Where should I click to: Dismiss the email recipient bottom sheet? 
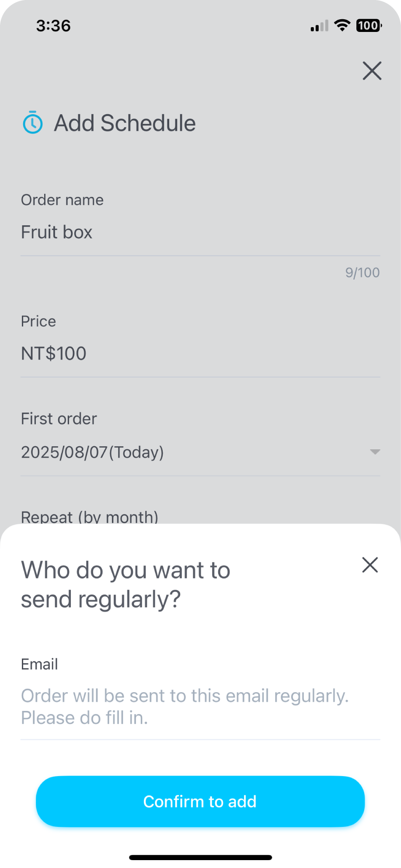[x=370, y=565]
